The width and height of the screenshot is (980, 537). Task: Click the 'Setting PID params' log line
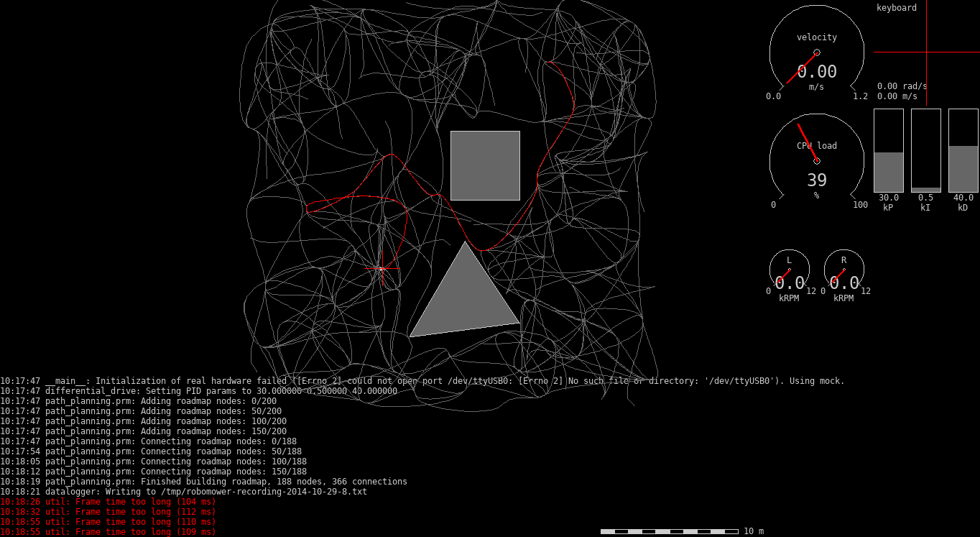pyautogui.click(x=198, y=391)
